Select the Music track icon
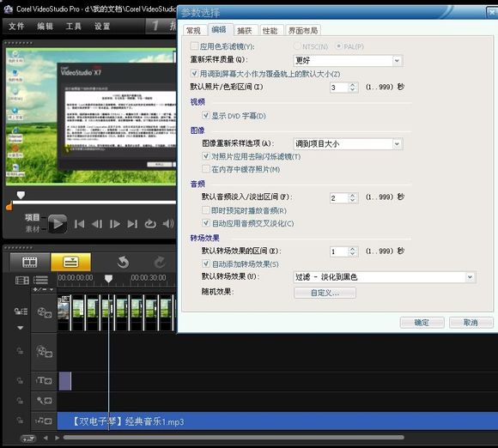498x448 pixels. pyautogui.click(x=44, y=421)
